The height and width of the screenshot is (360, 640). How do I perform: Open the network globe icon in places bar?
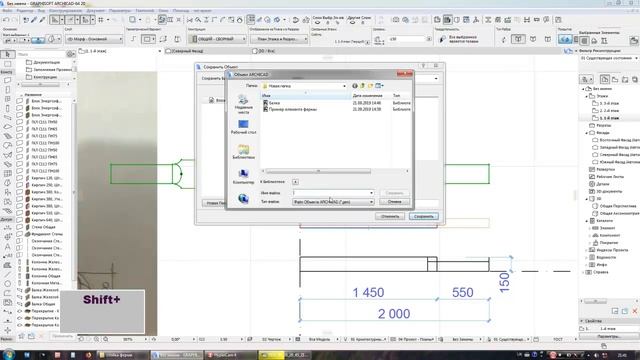click(243, 199)
